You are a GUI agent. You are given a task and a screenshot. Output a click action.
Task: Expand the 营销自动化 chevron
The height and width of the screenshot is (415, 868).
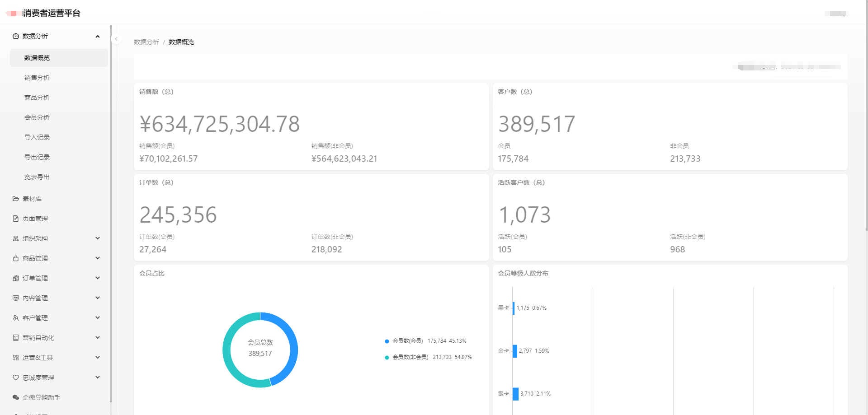tap(98, 338)
